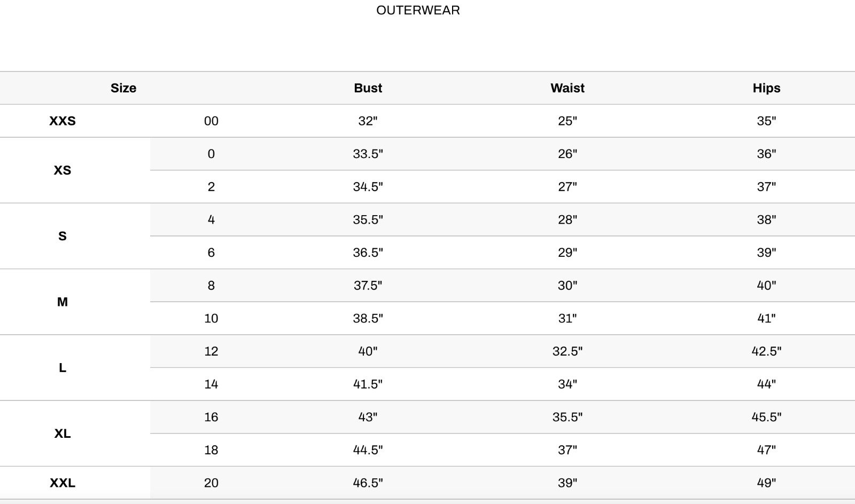Click the XXL size label
The image size is (855, 504).
click(x=63, y=483)
